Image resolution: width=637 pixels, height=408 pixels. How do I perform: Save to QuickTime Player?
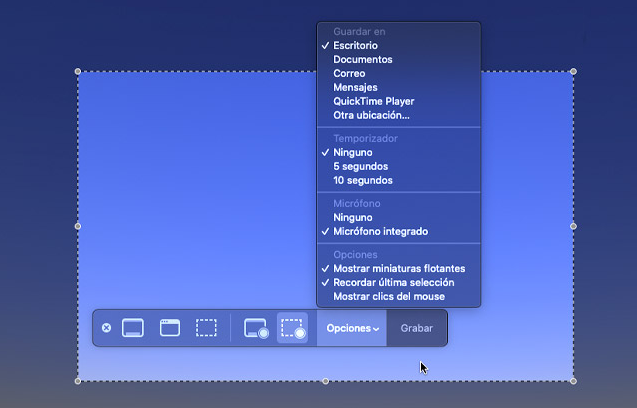click(x=373, y=101)
